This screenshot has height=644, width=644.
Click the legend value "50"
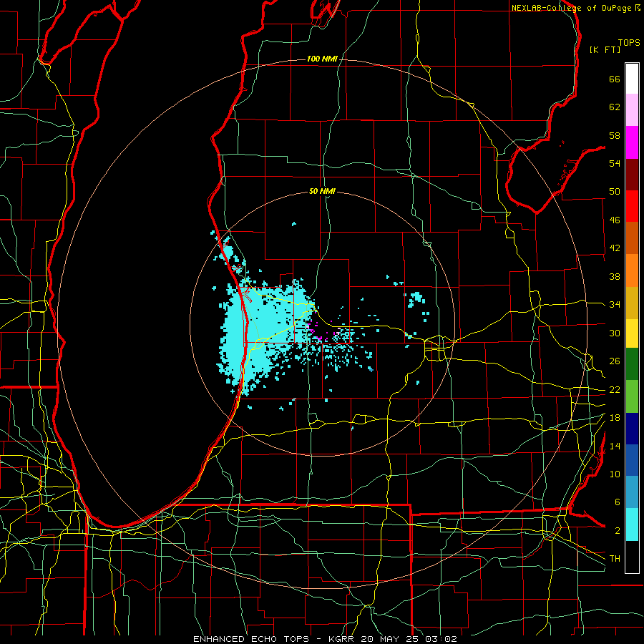615,192
